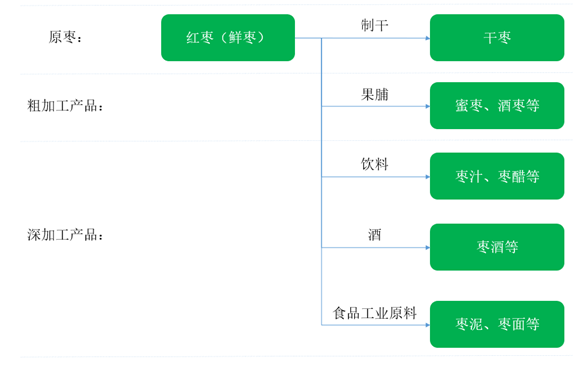Select the 干枣 green box
578x366 pixels.
click(x=497, y=38)
